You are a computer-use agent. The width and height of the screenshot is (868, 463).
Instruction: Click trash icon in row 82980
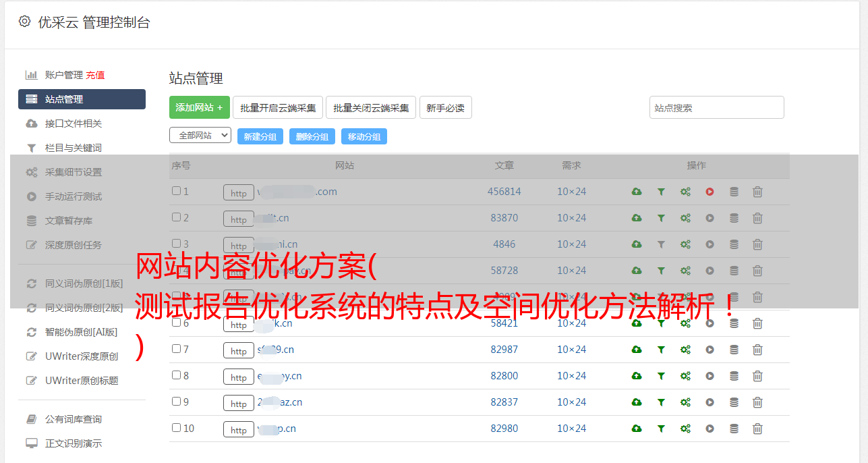757,429
